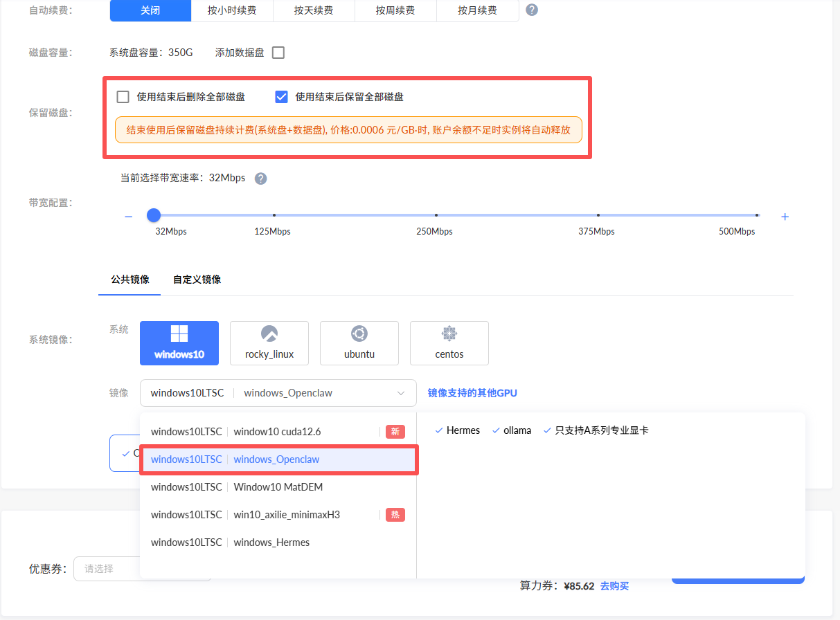This screenshot has width=840, height=620.
Task: Select the ubuntu system image
Action: click(359, 343)
